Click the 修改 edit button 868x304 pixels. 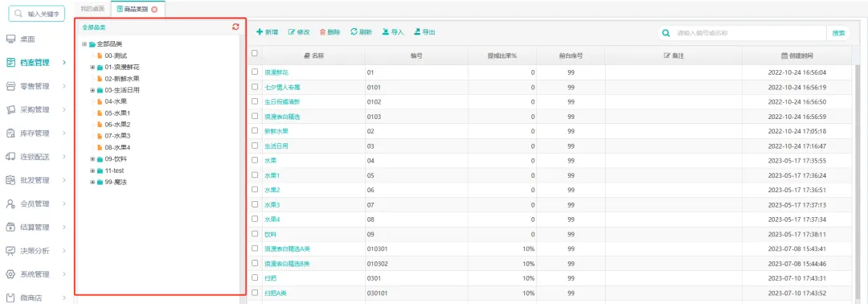[x=299, y=33]
